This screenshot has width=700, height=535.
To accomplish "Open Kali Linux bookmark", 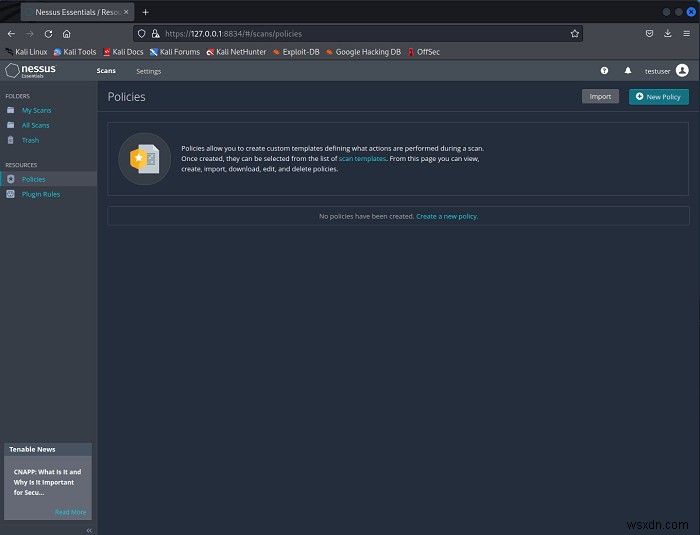I will (x=26, y=52).
